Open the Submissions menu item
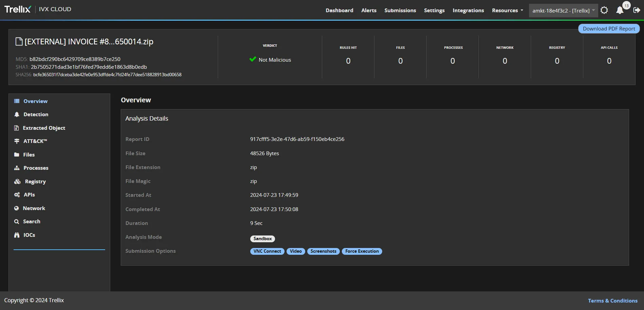The image size is (644, 310). click(400, 11)
